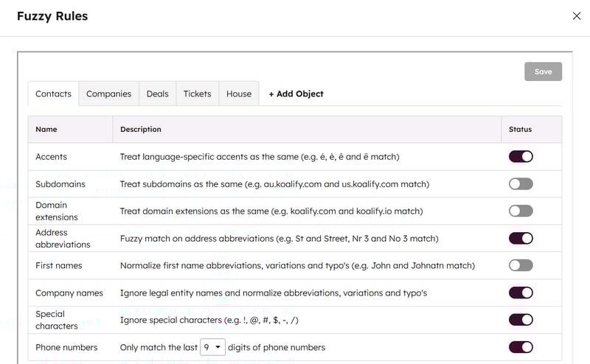Open the House tab
The width and height of the screenshot is (590, 364).
point(239,94)
